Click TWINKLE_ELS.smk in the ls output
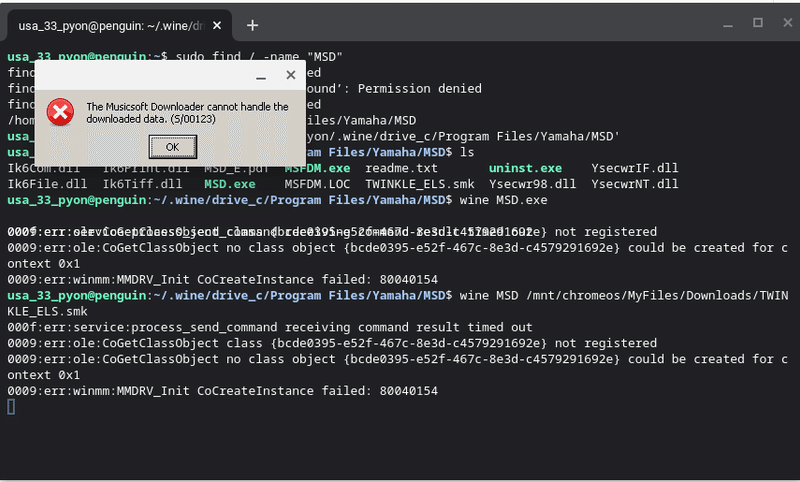 click(419, 184)
